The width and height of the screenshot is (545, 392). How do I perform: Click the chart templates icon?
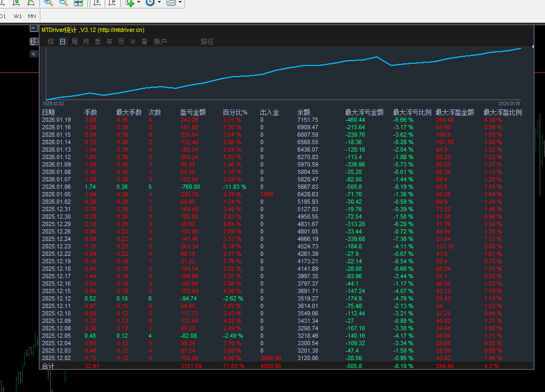coord(171,3)
